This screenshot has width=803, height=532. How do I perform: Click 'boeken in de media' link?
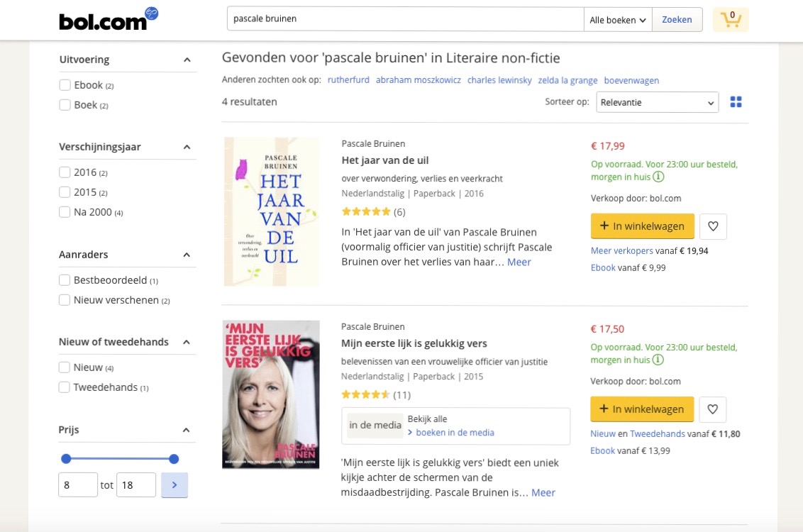455,433
